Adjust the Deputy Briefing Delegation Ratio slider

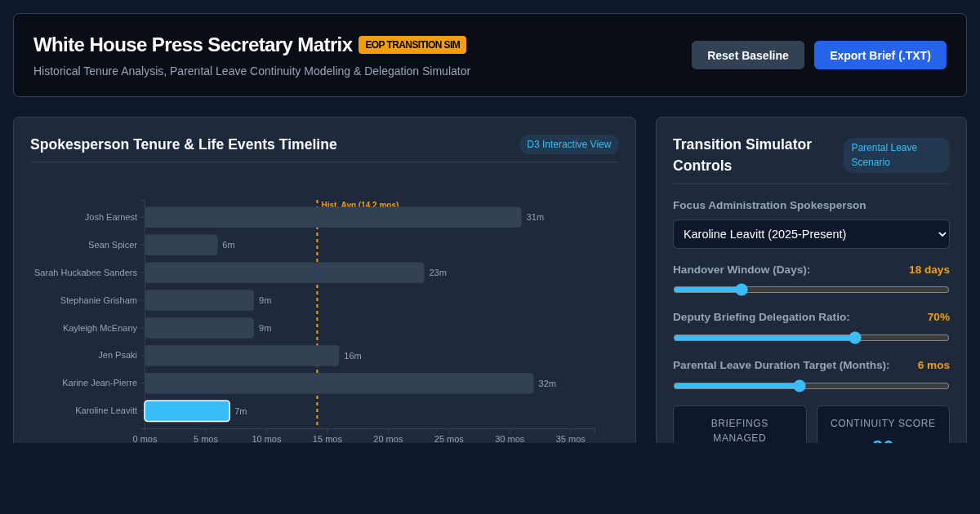tap(811, 338)
